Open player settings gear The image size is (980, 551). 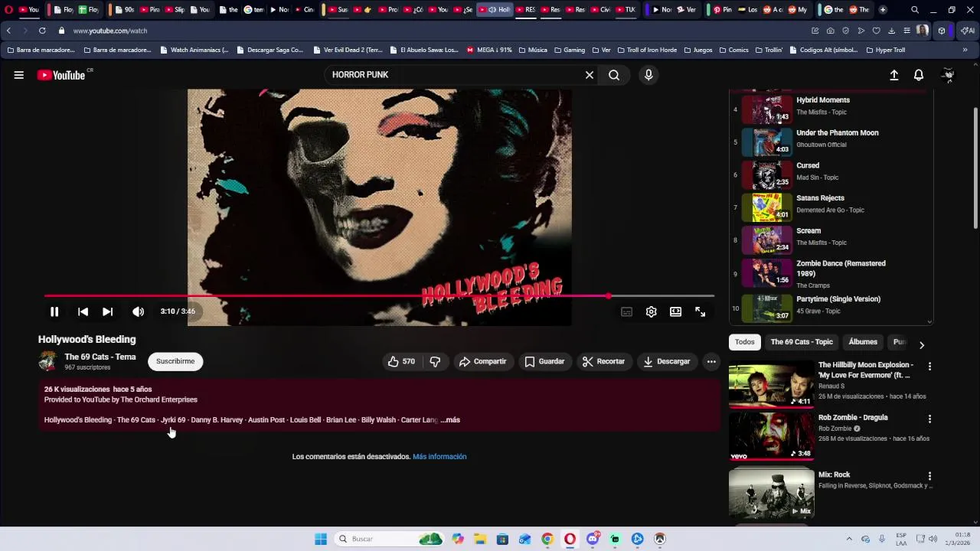point(651,311)
